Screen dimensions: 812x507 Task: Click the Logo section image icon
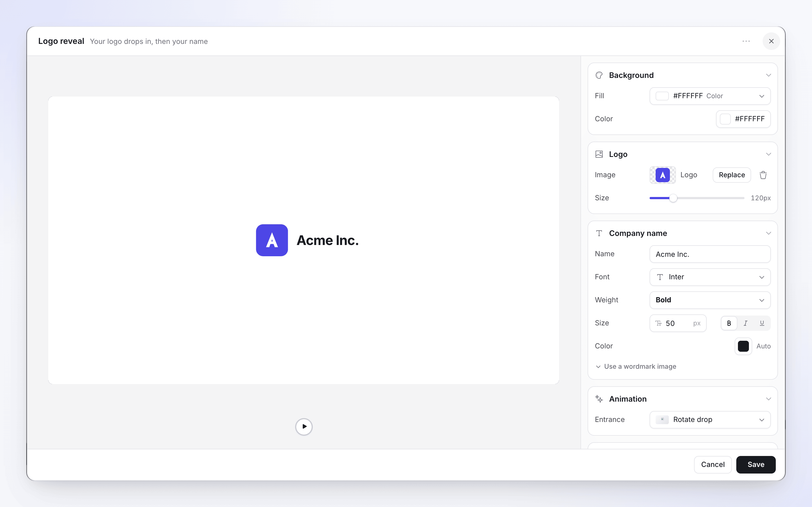point(599,154)
